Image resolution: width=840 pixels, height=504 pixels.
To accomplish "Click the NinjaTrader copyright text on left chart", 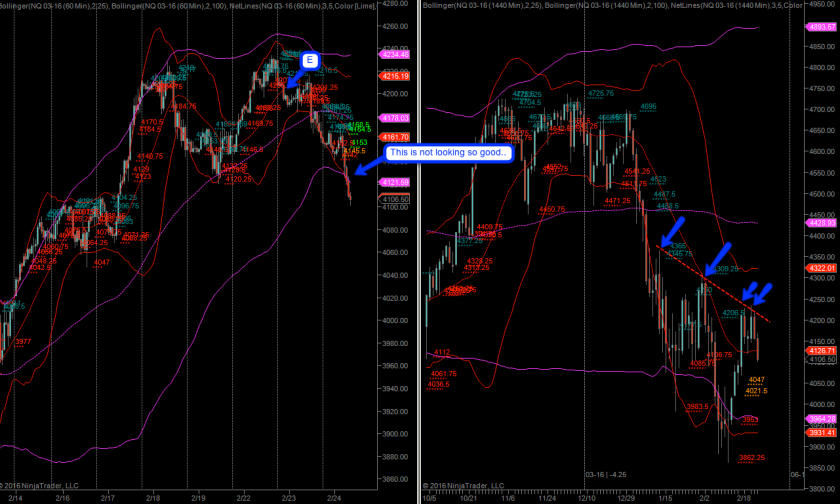I will (x=39, y=486).
